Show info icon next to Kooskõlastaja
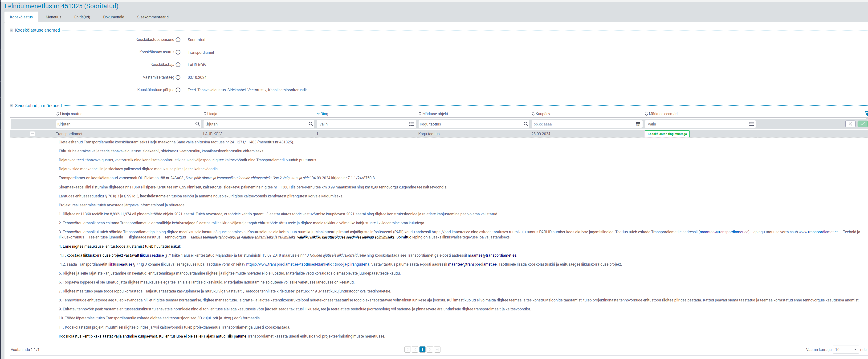This screenshot has width=868, height=359. 178,65
